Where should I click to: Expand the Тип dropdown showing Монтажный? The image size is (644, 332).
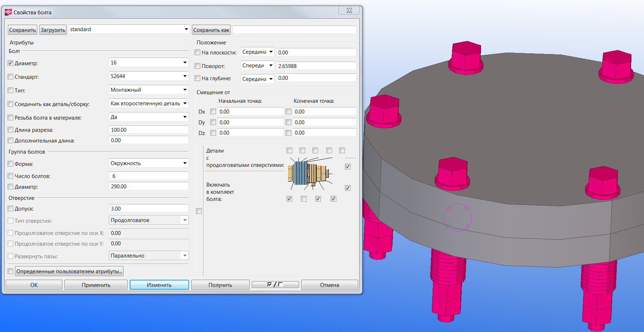point(185,90)
